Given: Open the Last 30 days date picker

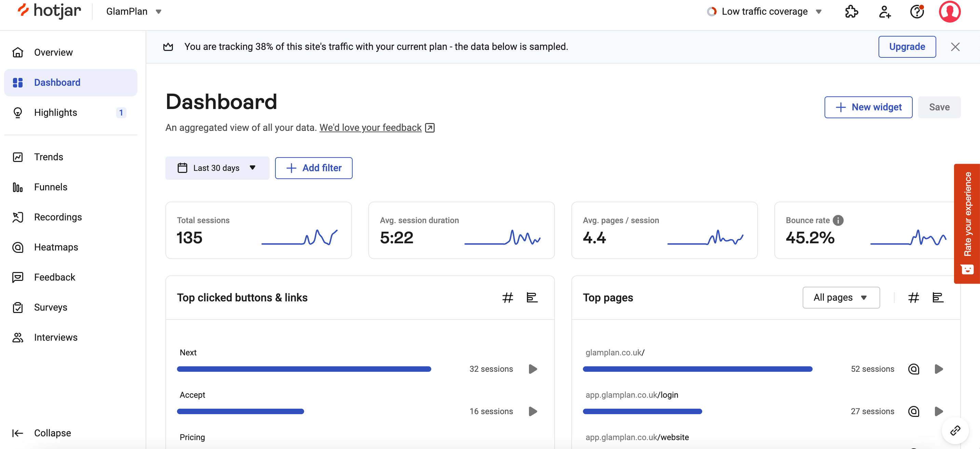Looking at the screenshot, I should click(x=217, y=168).
